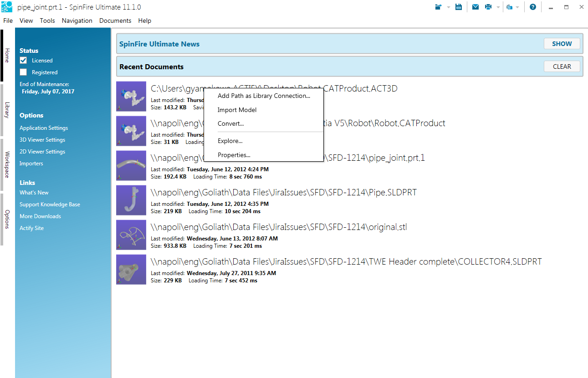Enable the Registered checkbox

click(x=23, y=72)
